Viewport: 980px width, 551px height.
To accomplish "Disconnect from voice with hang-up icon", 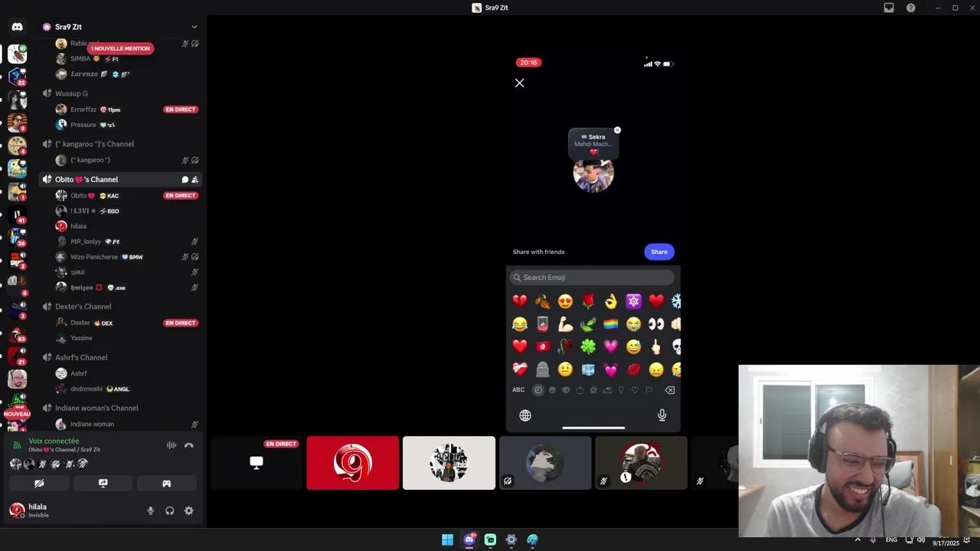I will (x=189, y=445).
